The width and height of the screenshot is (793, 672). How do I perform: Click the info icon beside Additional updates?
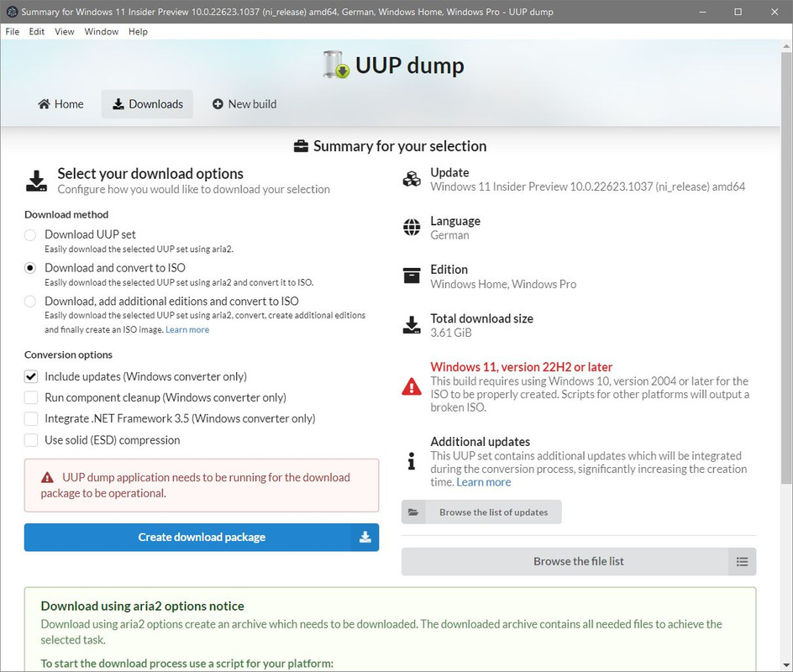point(412,461)
